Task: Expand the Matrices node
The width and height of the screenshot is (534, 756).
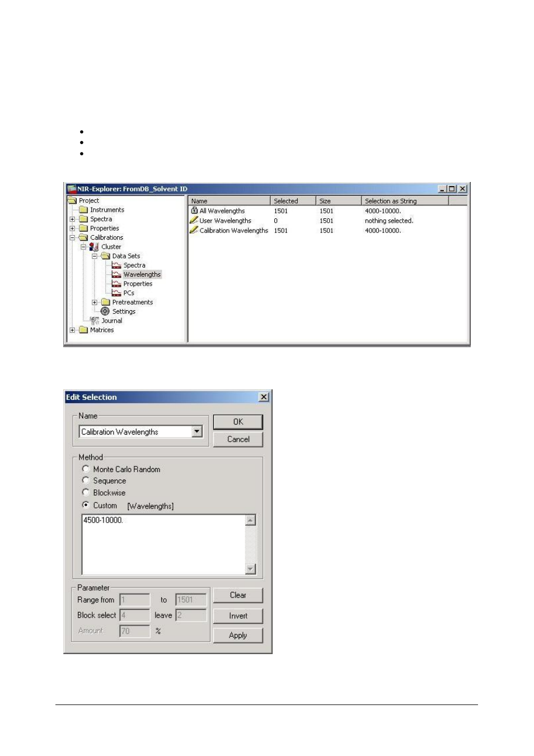Action: [x=72, y=330]
